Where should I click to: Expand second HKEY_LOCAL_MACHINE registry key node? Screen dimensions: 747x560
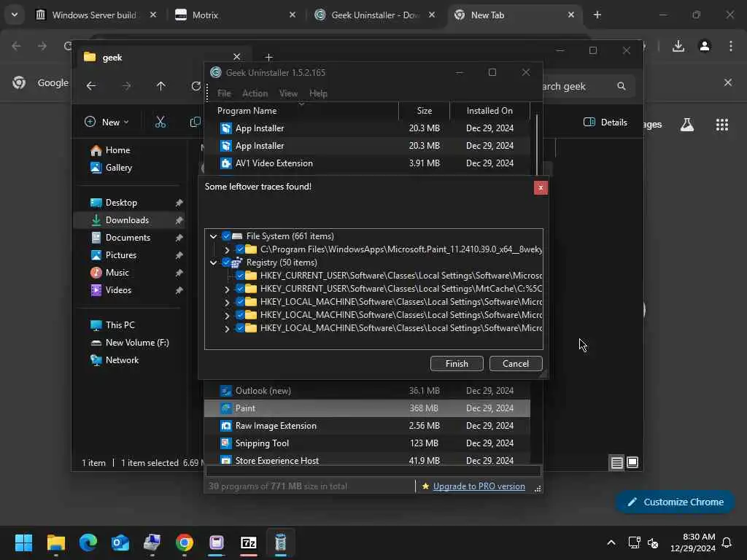coord(227,315)
